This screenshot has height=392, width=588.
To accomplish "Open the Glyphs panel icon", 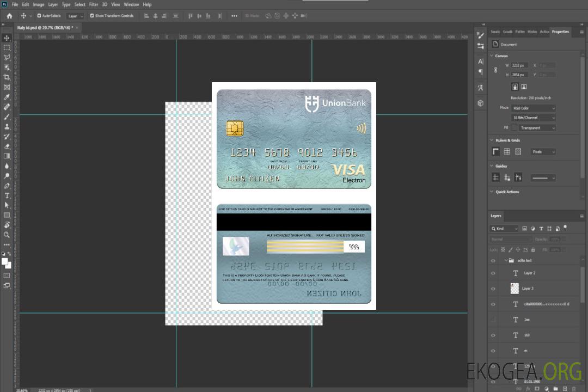I will pyautogui.click(x=481, y=88).
